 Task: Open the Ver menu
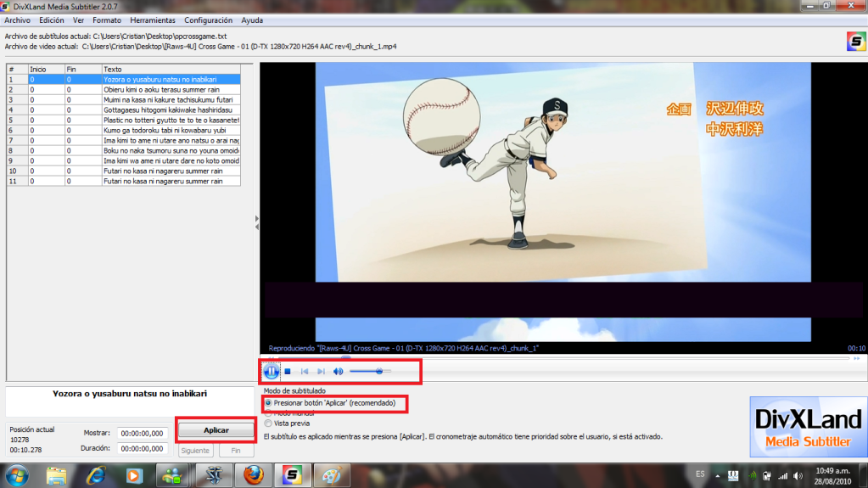tap(79, 20)
